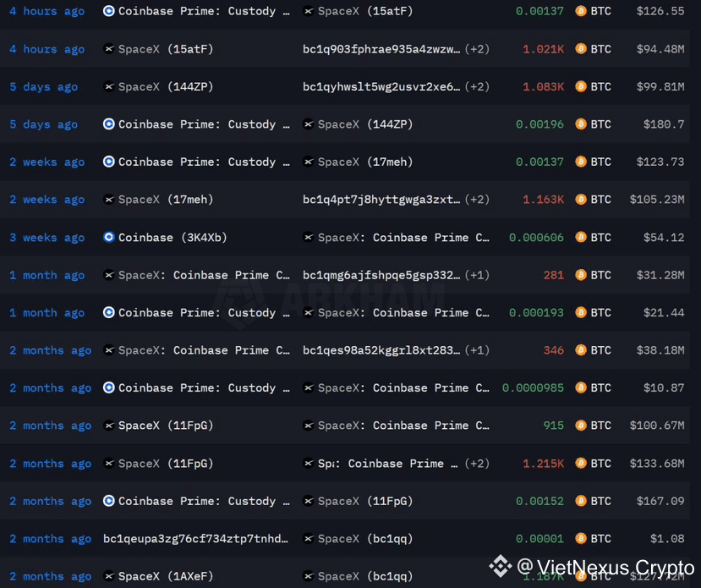Open address bc1q4pt7j8hyttgwga3zxt…
The image size is (701, 588).
click(x=381, y=199)
